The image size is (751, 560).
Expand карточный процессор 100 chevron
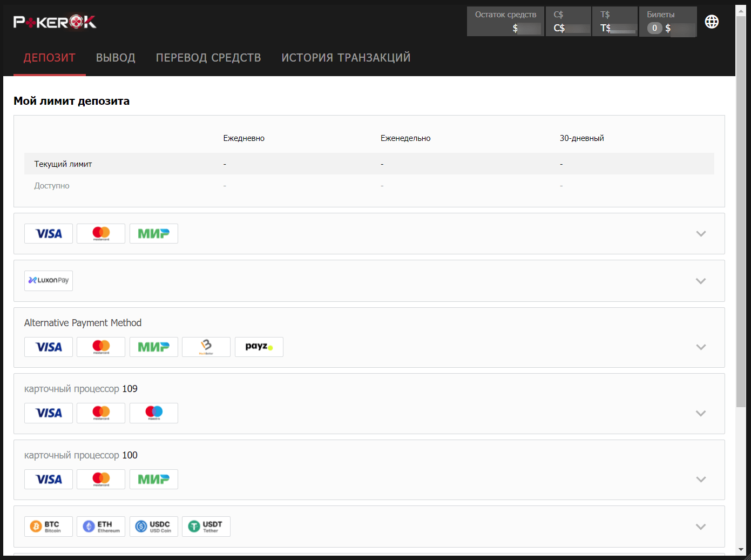point(701,480)
